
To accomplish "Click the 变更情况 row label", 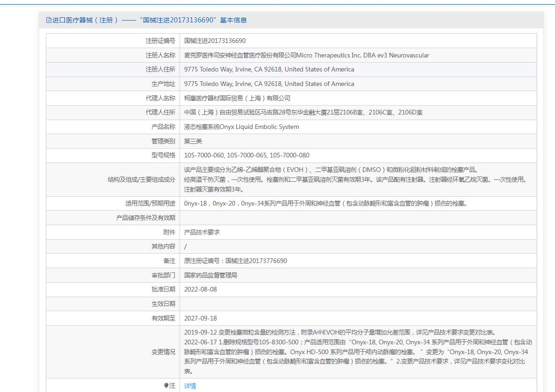I will [x=163, y=352].
